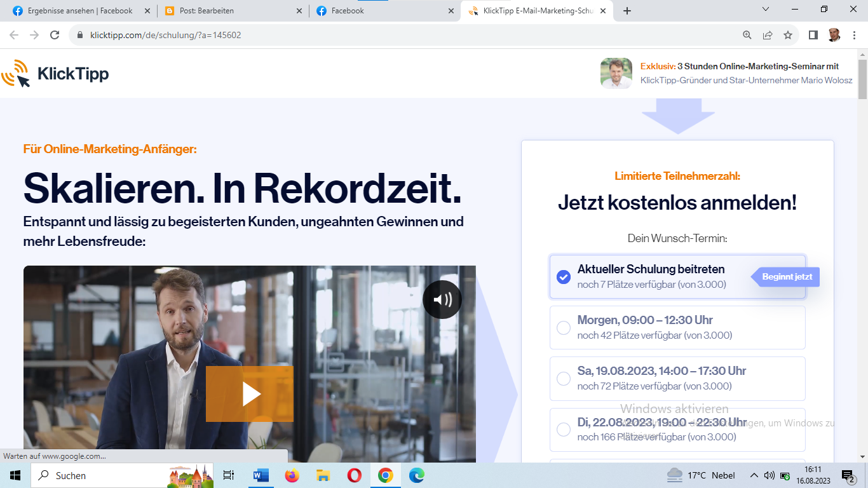Click 'Limitierte Teilnehmerzahl:' label
The width and height of the screenshot is (868, 488).
pyautogui.click(x=677, y=176)
